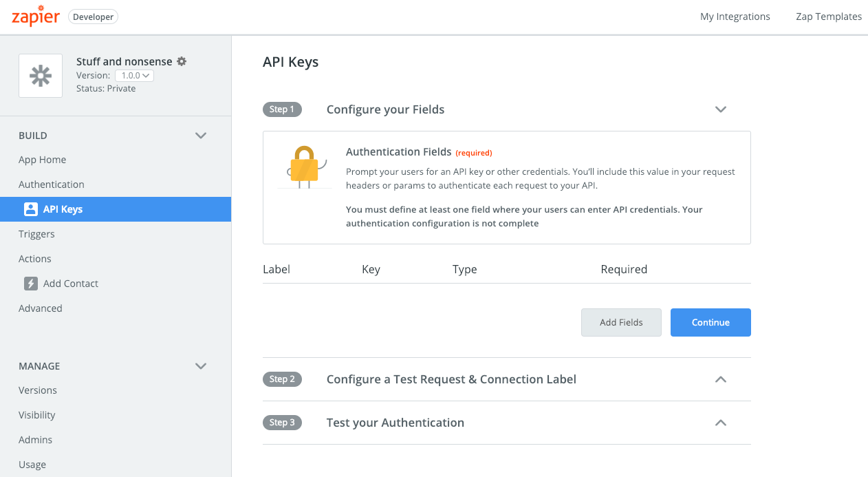Screen dimensions: 868x477
Task: Click the Add Fields button
Action: point(621,322)
